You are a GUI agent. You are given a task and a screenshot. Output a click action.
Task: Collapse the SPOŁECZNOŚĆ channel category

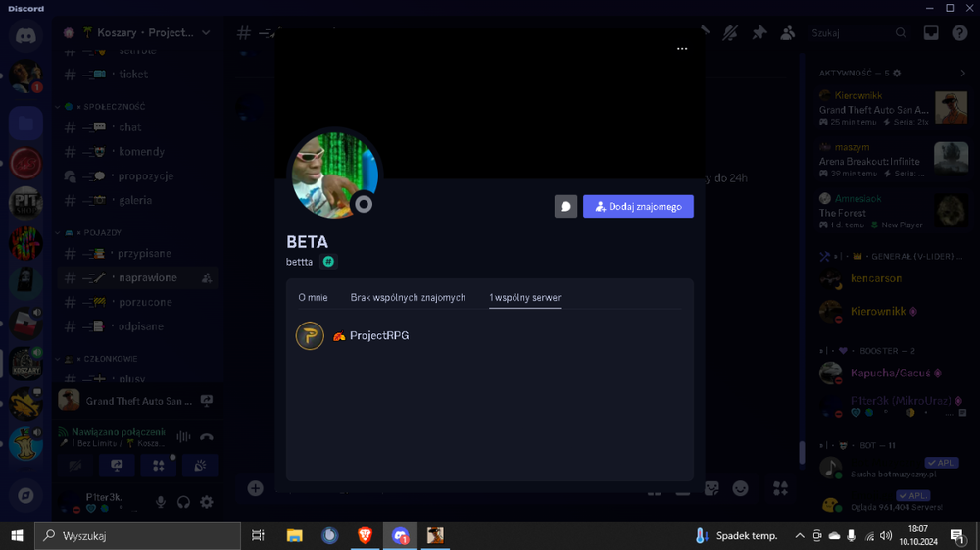(111, 107)
